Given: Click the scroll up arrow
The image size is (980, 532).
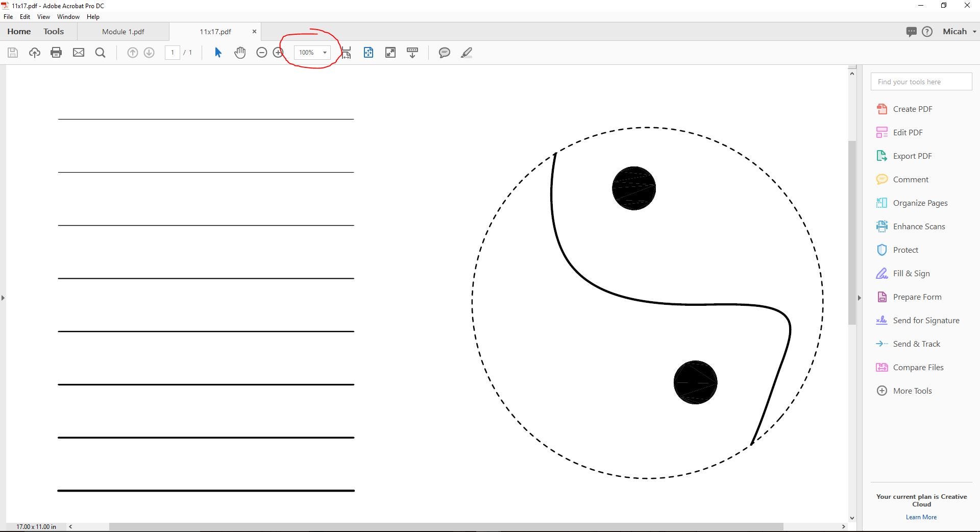Looking at the screenshot, I should pyautogui.click(x=852, y=74).
